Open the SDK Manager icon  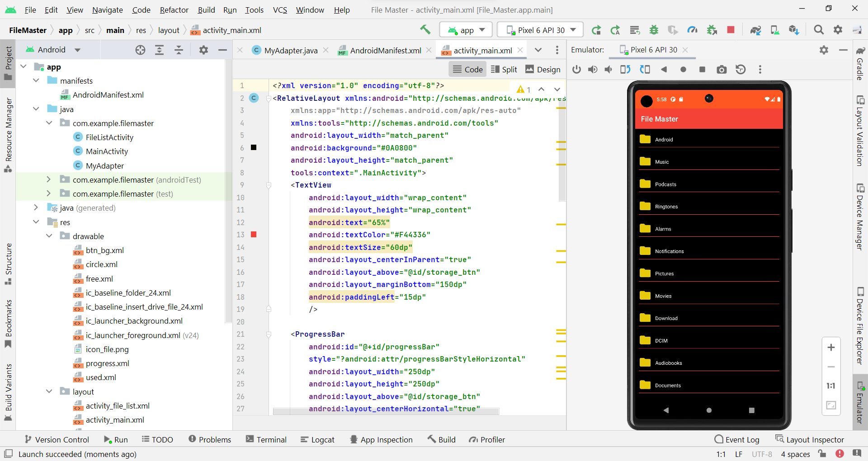[x=794, y=30]
